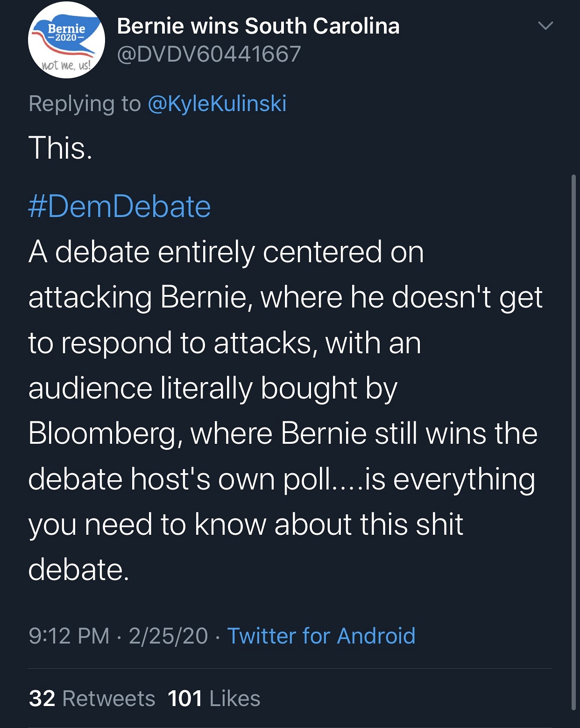Click the 9:12 PM timestamp
This screenshot has height=728, width=580.
click(x=69, y=636)
